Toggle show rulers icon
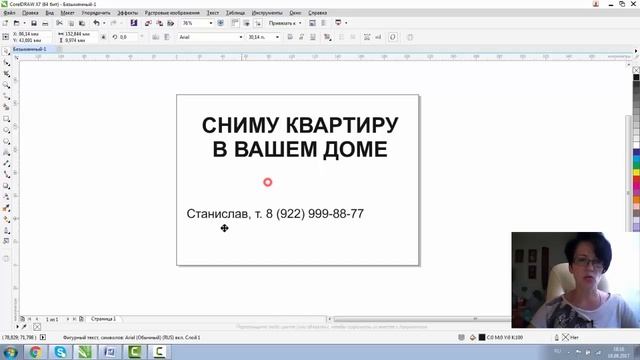Screen dimensions: 640x360 click(x=235, y=23)
